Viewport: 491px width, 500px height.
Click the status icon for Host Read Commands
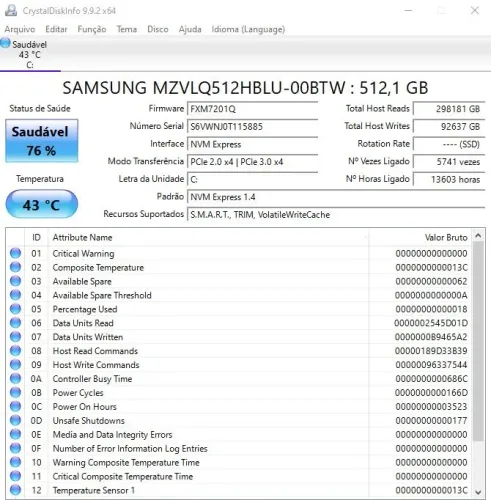(15, 351)
